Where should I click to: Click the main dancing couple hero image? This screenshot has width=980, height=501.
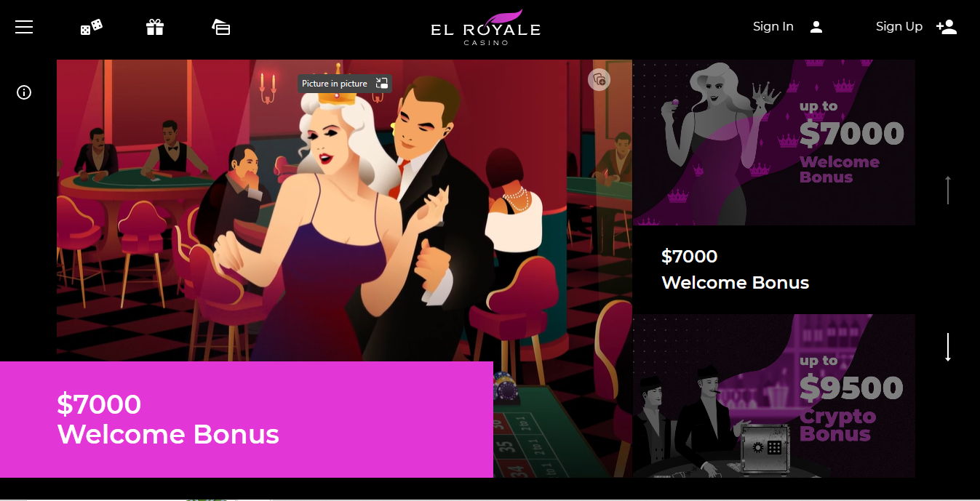pos(344,211)
